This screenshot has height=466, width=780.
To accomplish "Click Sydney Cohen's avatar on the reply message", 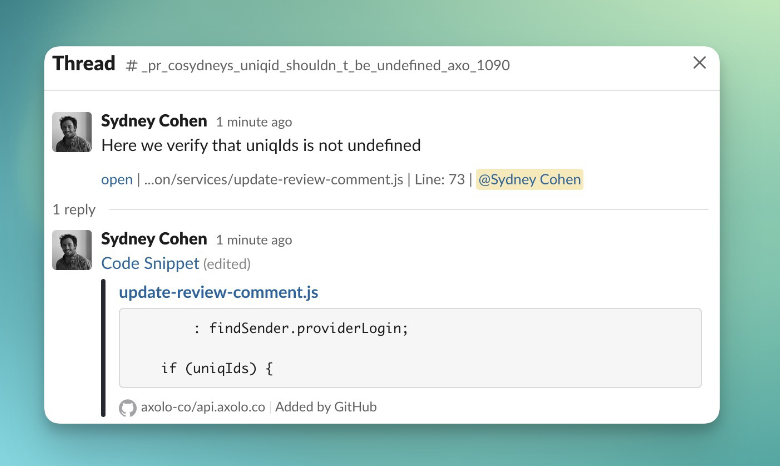I will 72,250.
